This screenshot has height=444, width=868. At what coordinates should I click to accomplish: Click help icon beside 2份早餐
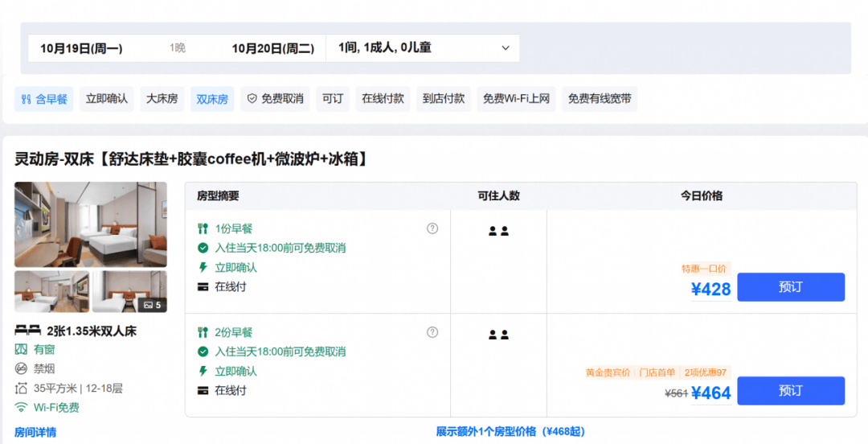click(x=432, y=332)
